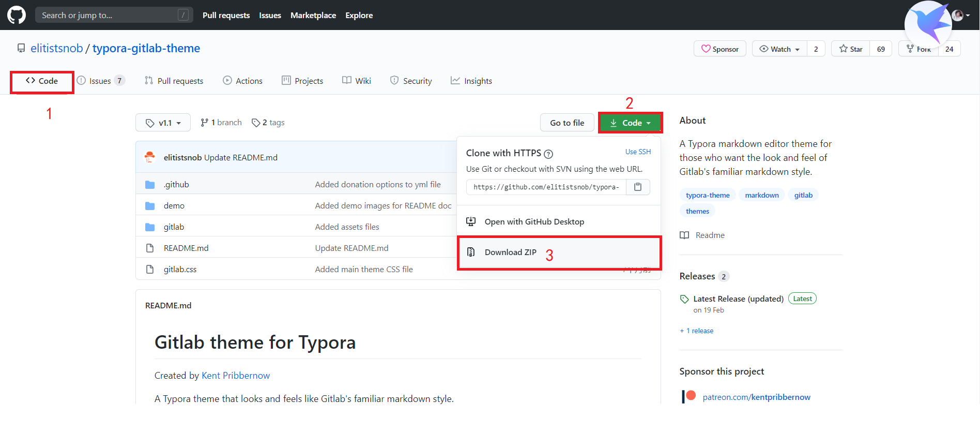The height and width of the screenshot is (432, 980).
Task: Open the README.md file
Action: (x=186, y=248)
